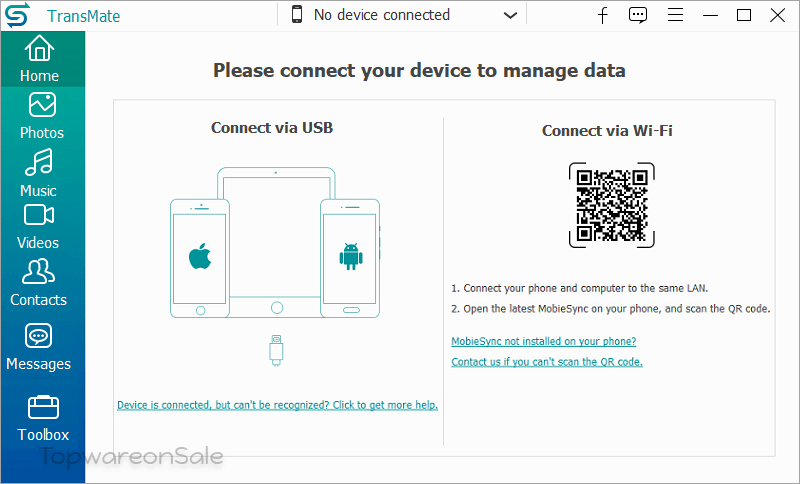
Task: Click the USB cable connector icon
Action: pos(276,350)
